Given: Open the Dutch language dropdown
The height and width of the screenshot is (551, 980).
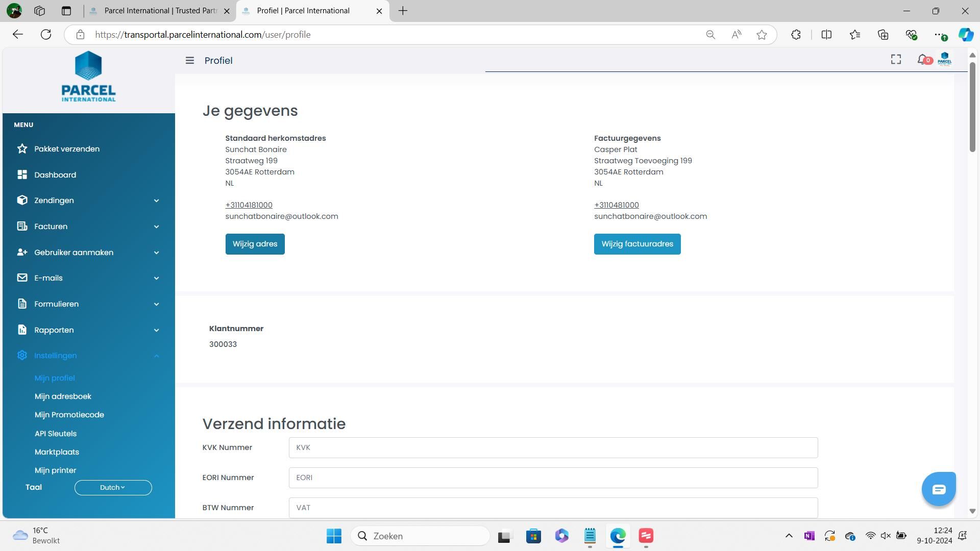Looking at the screenshot, I should (113, 488).
